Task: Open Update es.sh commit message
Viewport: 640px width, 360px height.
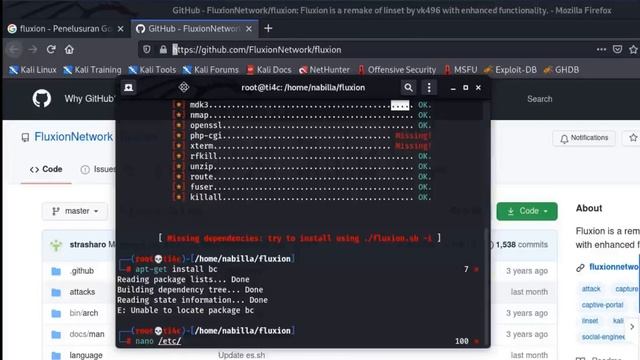Action: coord(241,355)
